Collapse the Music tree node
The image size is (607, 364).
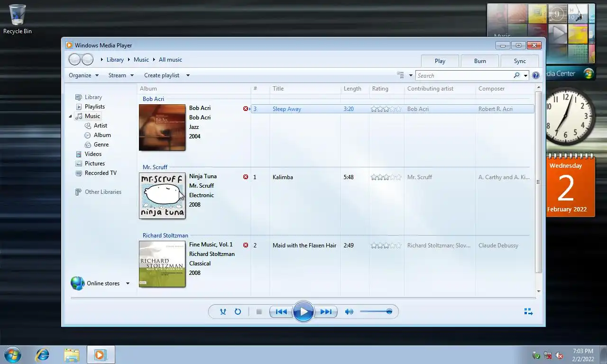pos(70,116)
